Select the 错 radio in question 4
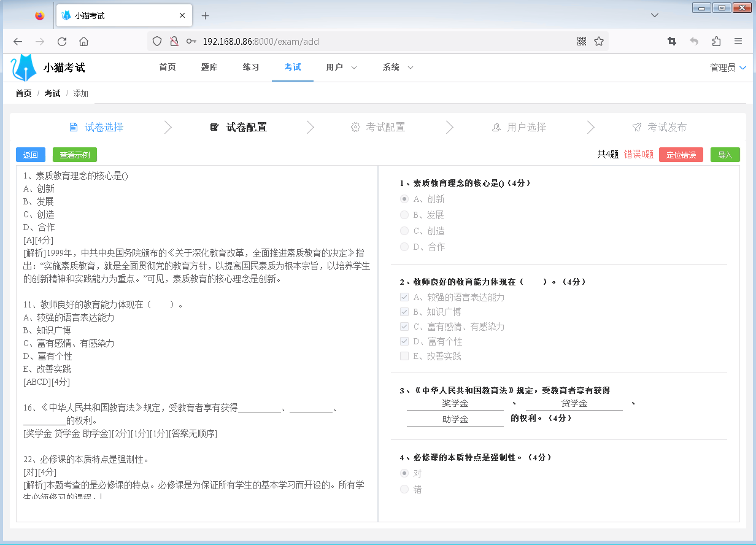The image size is (756, 545). [404, 489]
